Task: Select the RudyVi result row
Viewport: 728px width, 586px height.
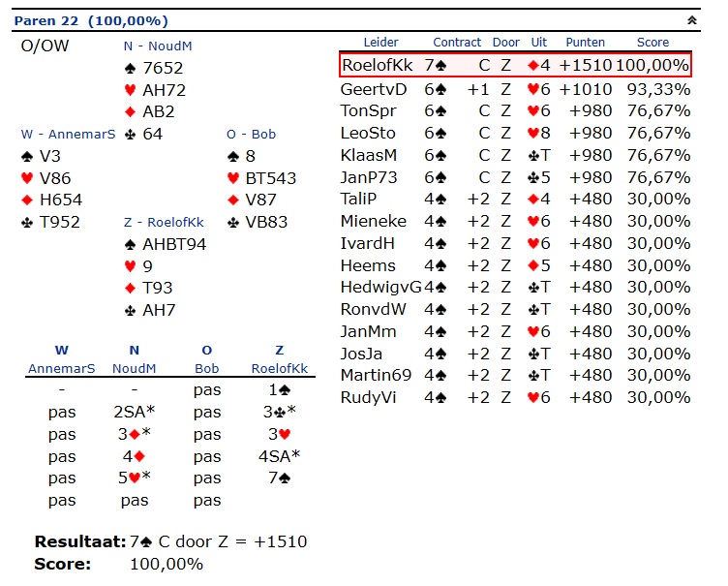Action: (515, 397)
